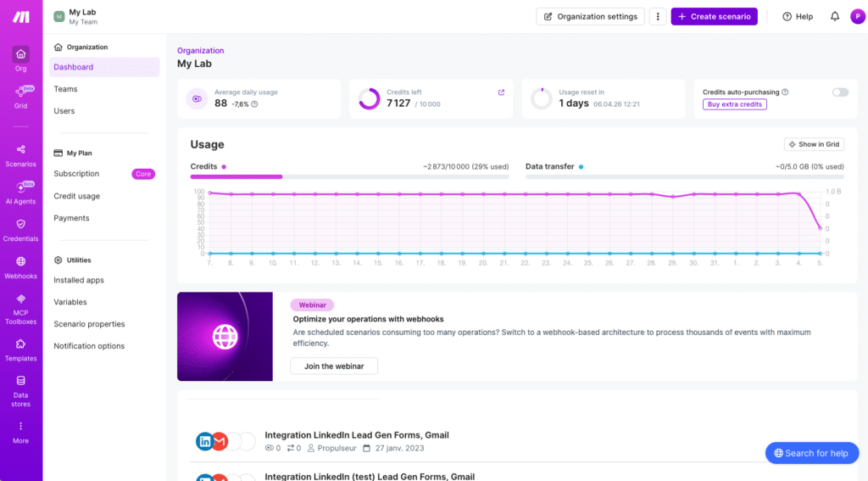This screenshot has height=481, width=868.
Task: Open the Help menu
Action: click(798, 17)
